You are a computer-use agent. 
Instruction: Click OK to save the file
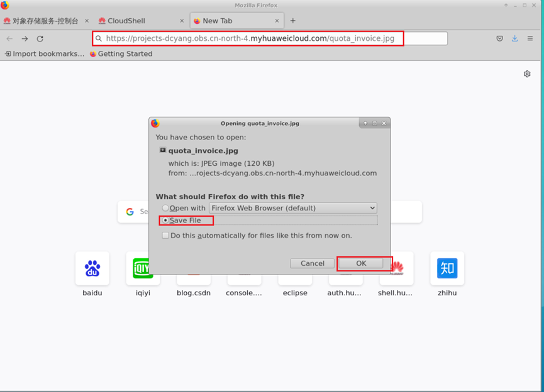(x=361, y=263)
